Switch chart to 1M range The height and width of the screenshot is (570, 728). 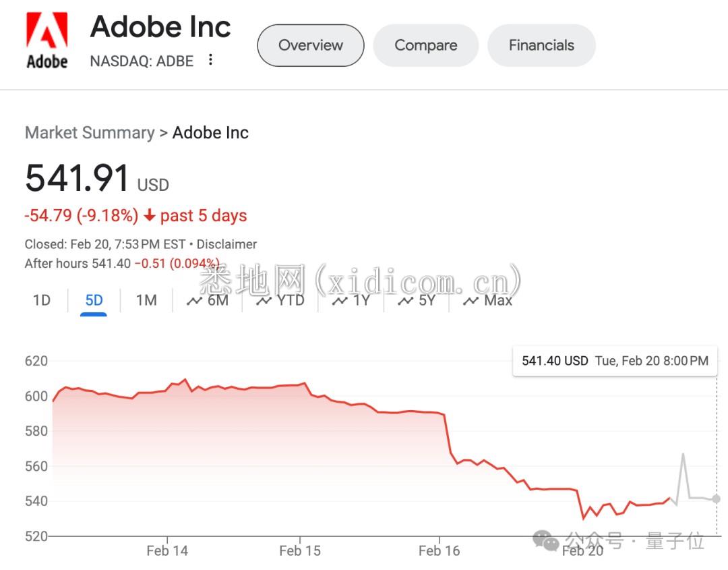point(146,300)
